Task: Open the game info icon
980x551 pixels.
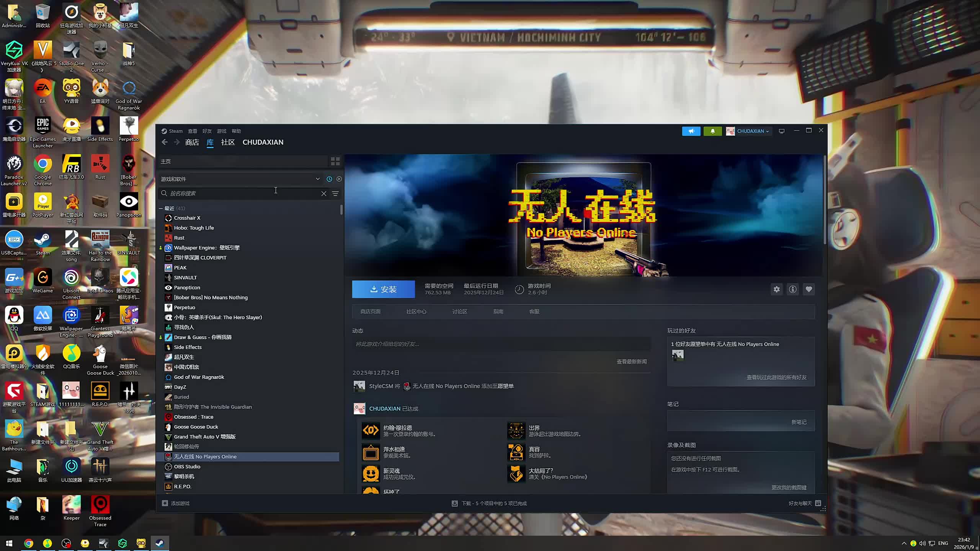Action: (x=792, y=289)
